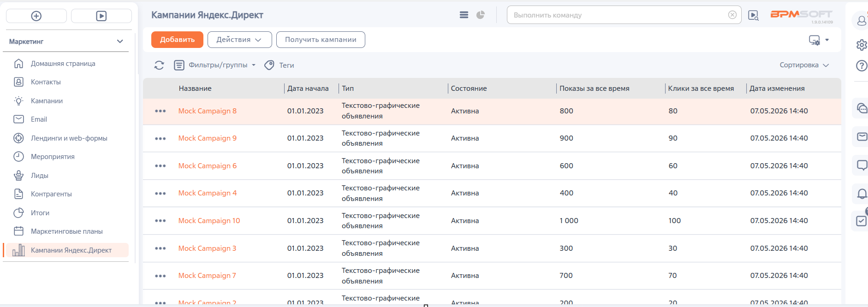Open the Mock Campaign 3 link

pos(208,248)
